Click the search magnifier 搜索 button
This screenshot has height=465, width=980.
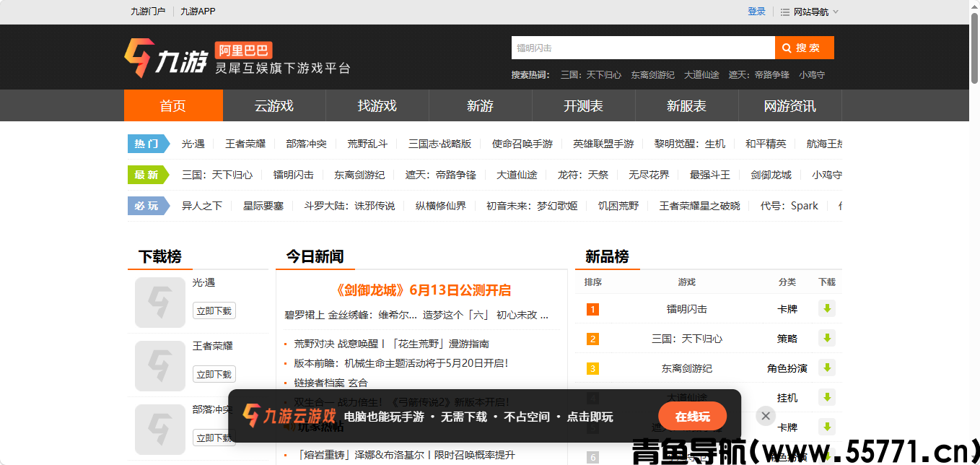coord(805,48)
